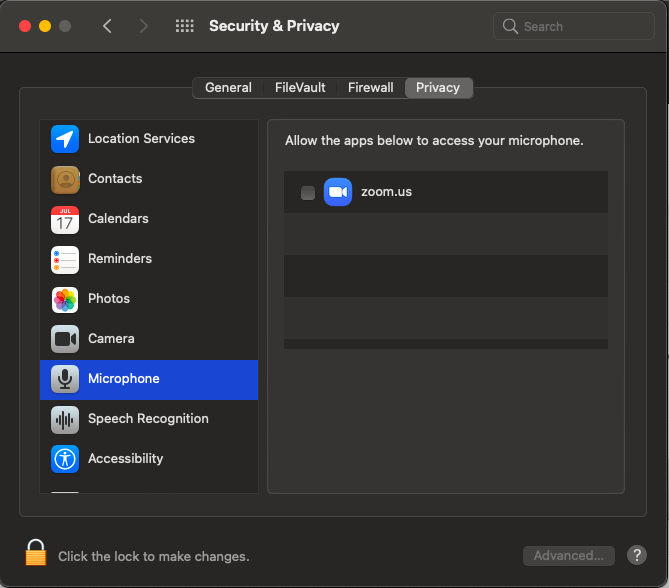Open Contacts privacy category icon
The image size is (669, 588).
(x=65, y=179)
